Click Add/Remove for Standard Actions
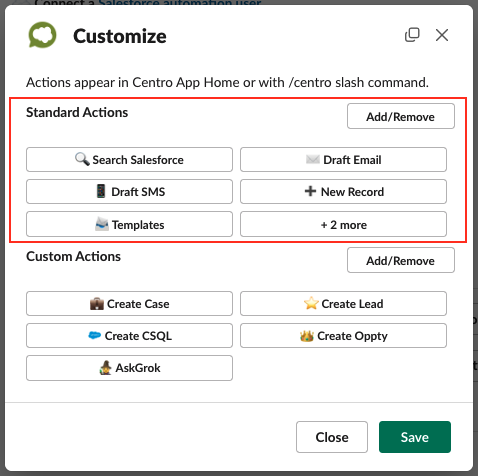478x476 pixels. coord(401,116)
